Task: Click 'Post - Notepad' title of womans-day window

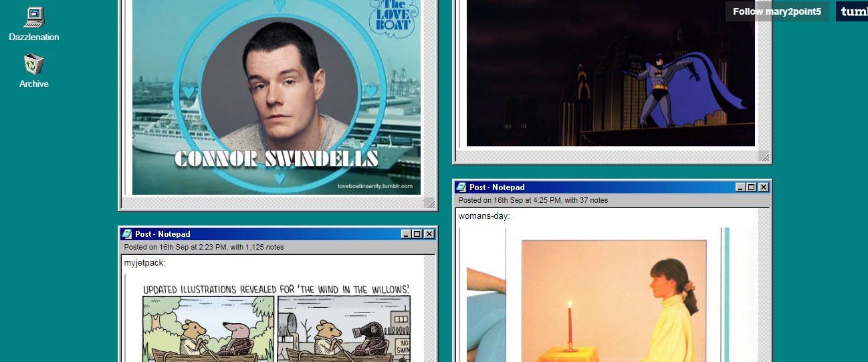Action: pos(497,187)
